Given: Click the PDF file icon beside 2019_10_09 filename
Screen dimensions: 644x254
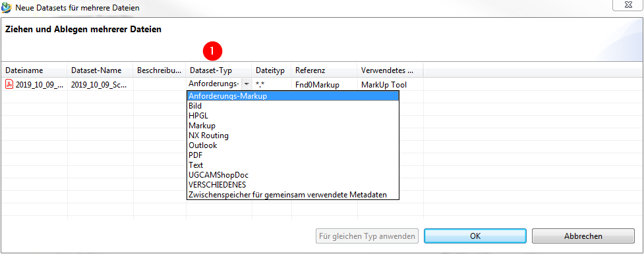Looking at the screenshot, I should pos(9,84).
